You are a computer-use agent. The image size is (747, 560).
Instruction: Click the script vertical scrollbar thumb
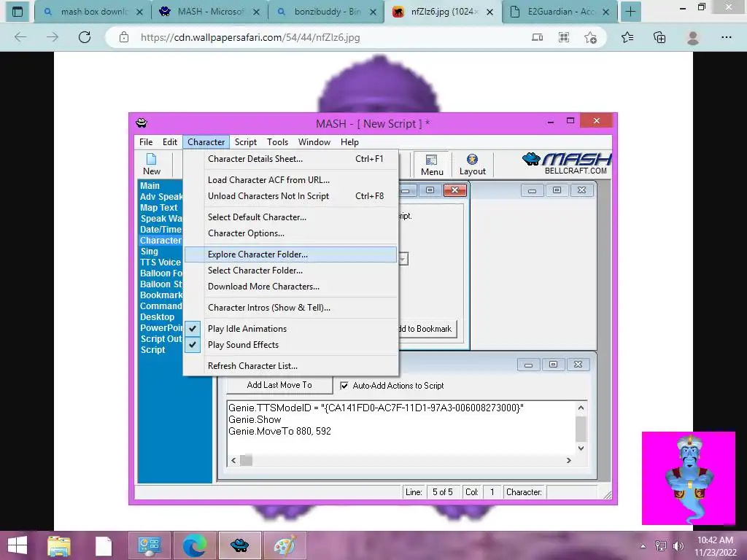pyautogui.click(x=581, y=429)
